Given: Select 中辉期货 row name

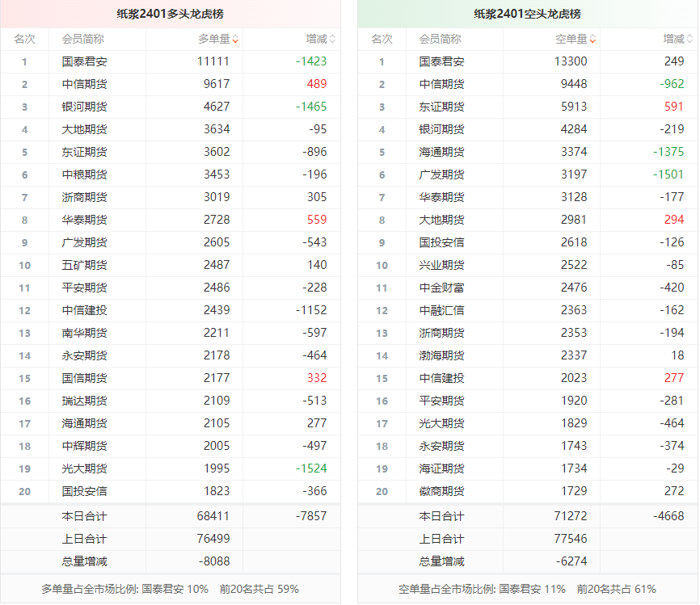Looking at the screenshot, I should [x=84, y=446].
